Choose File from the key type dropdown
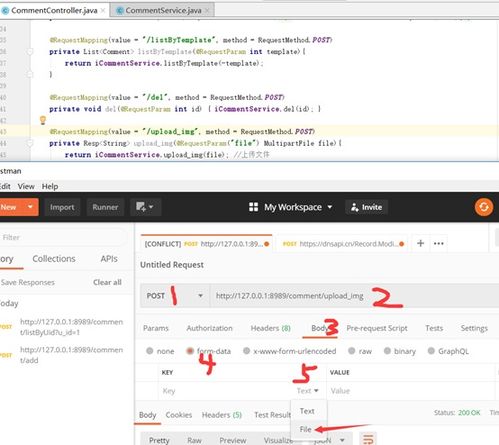 click(305, 429)
